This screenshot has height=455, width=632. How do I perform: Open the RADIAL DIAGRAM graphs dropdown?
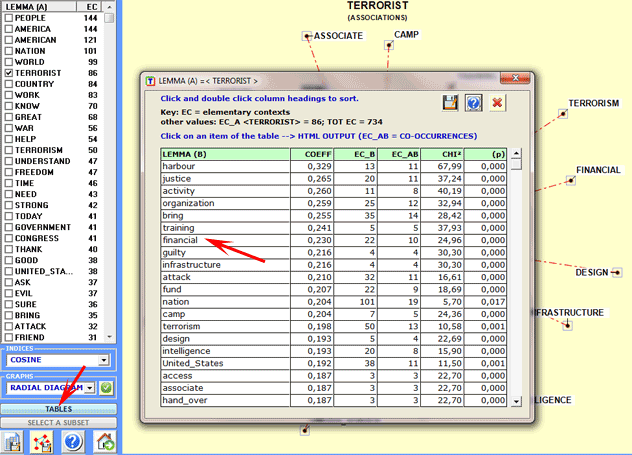pyautogui.click(x=90, y=388)
